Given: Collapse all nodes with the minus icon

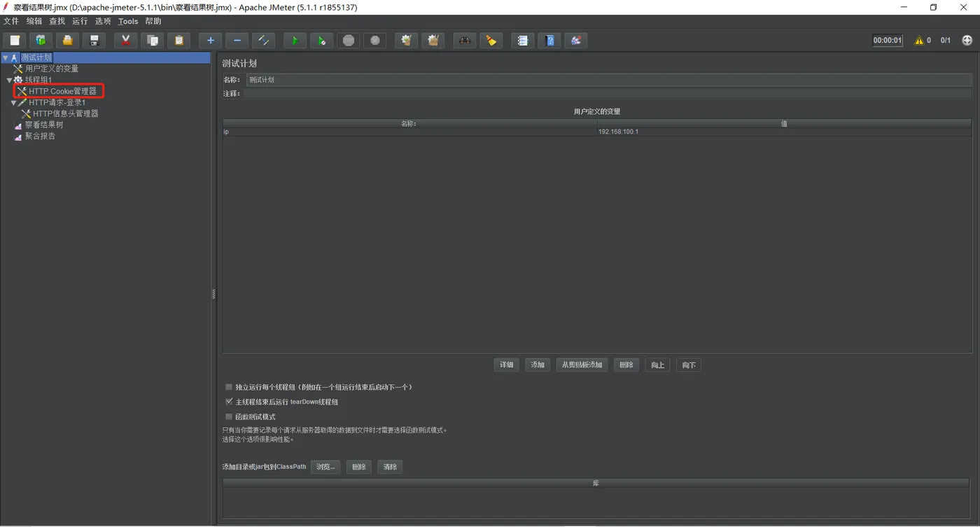Looking at the screenshot, I should [x=237, y=41].
